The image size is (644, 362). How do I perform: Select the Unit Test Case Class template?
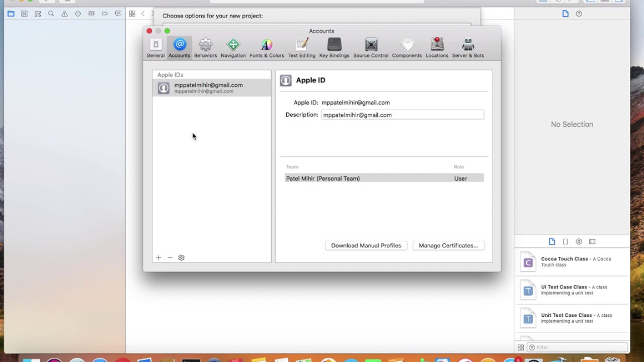pyautogui.click(x=572, y=318)
